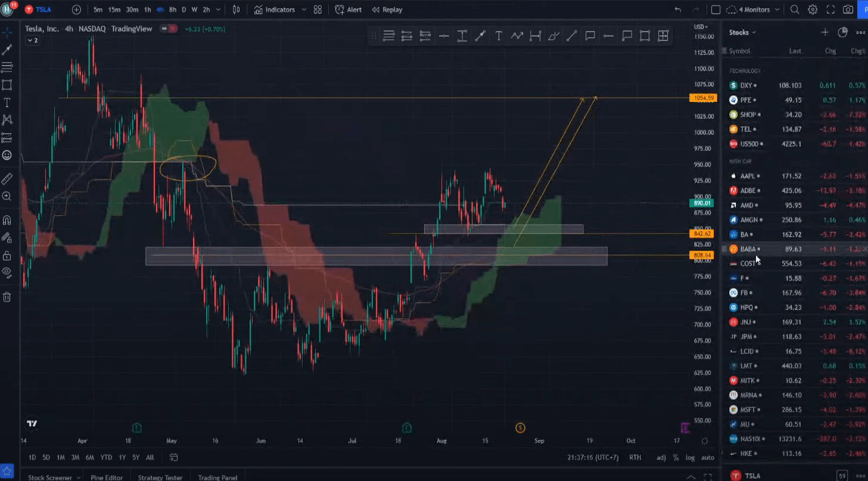Expand the Stock Screener dropdown
868x481 pixels.
coord(78,477)
